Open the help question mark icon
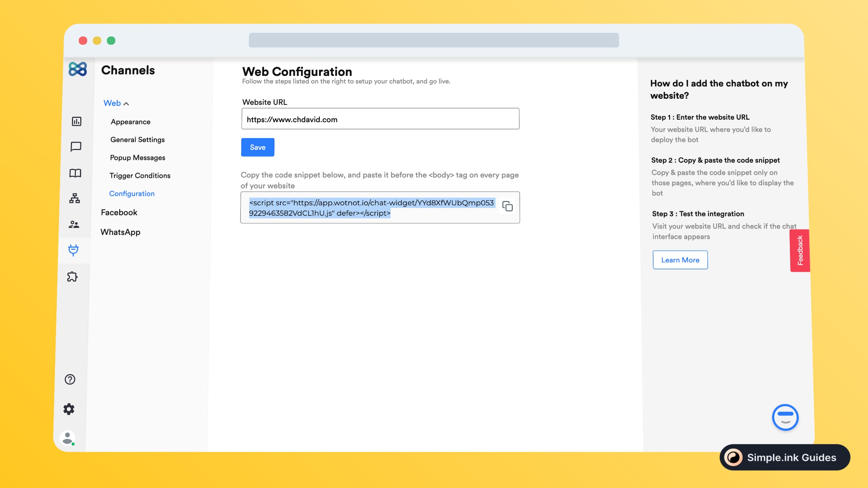868x488 pixels. coord(70,379)
